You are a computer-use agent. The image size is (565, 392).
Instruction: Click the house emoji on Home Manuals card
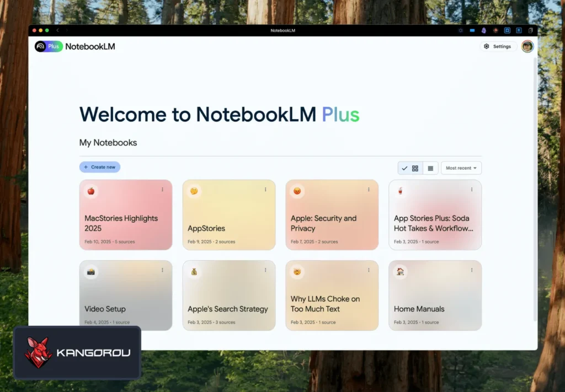400,272
